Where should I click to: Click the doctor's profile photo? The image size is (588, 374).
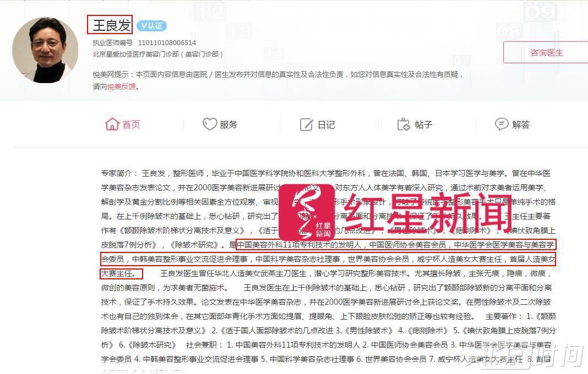coord(45,50)
